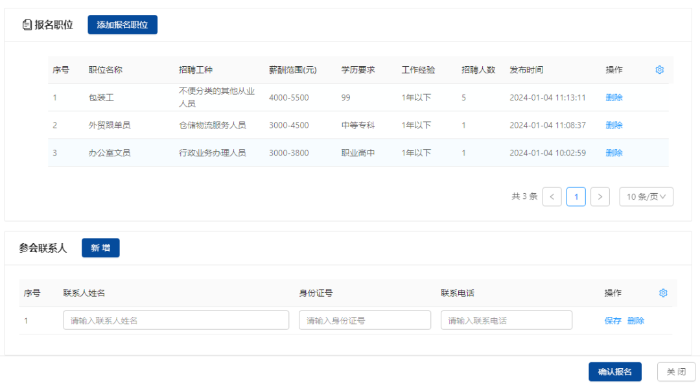
Task: Open settings gear in contacts table header
Action: point(663,293)
